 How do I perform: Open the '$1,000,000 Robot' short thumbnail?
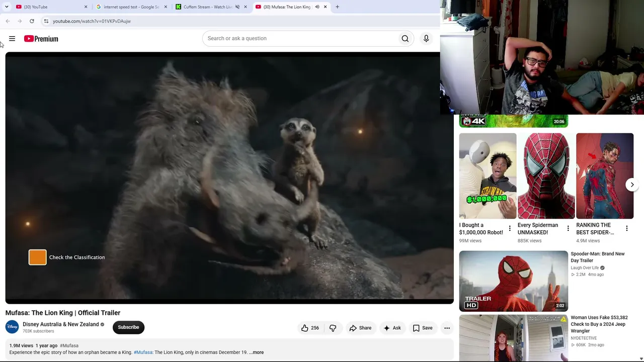(488, 176)
